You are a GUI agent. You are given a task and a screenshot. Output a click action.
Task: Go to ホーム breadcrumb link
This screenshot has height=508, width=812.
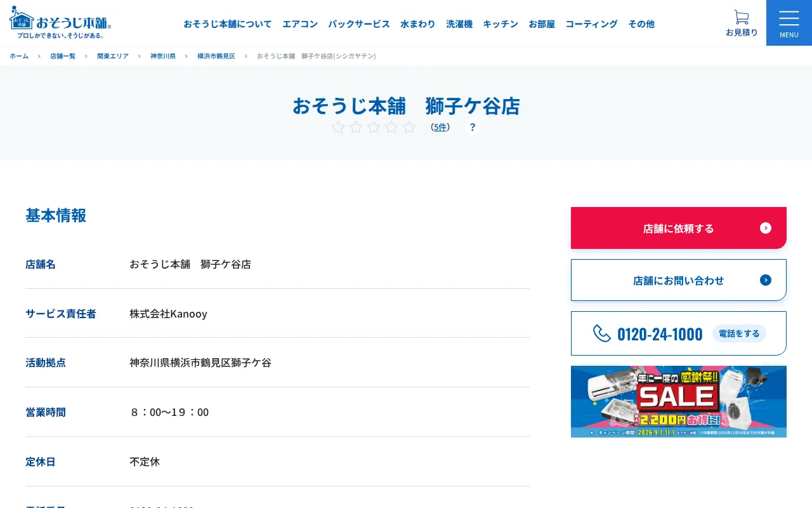(x=19, y=56)
